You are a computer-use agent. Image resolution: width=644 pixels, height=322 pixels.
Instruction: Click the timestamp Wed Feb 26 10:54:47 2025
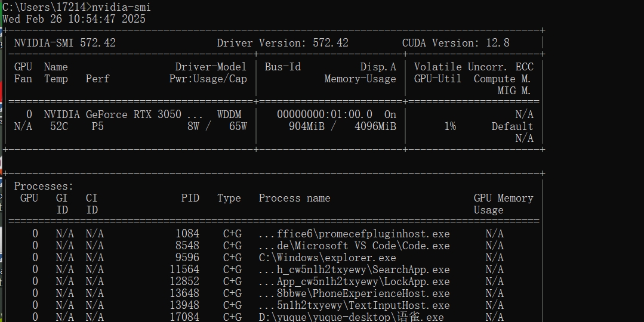tap(74, 19)
